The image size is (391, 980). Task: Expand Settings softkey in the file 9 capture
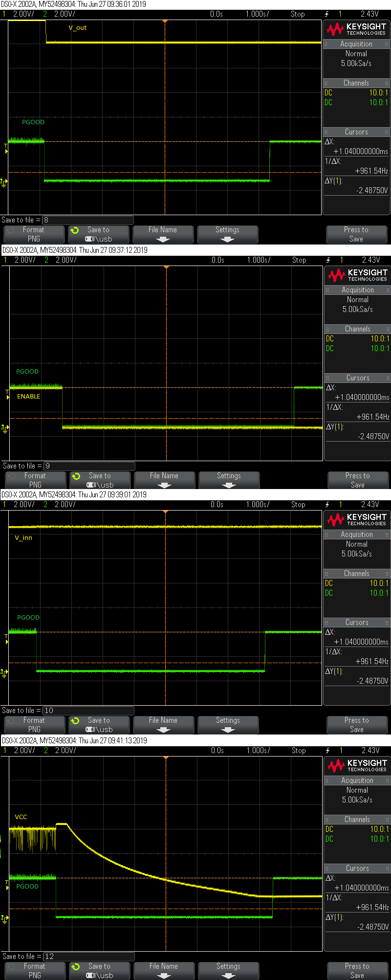click(x=229, y=480)
